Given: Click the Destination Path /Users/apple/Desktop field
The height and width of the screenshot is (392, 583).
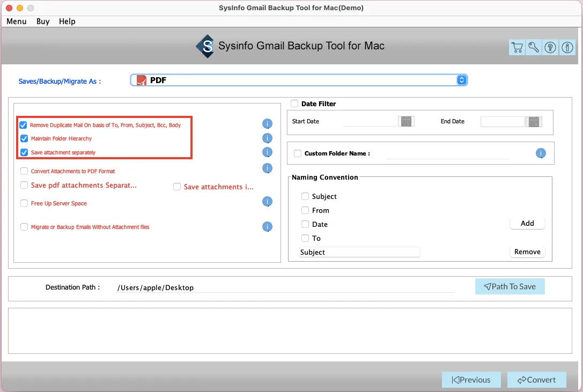Looking at the screenshot, I should click(x=285, y=287).
